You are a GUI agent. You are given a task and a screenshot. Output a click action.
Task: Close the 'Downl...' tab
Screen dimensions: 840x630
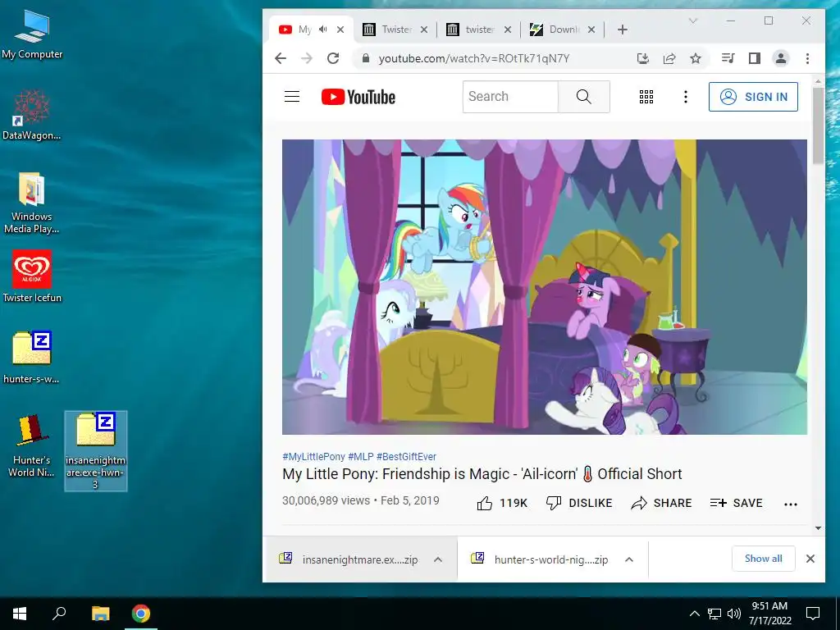click(x=591, y=30)
